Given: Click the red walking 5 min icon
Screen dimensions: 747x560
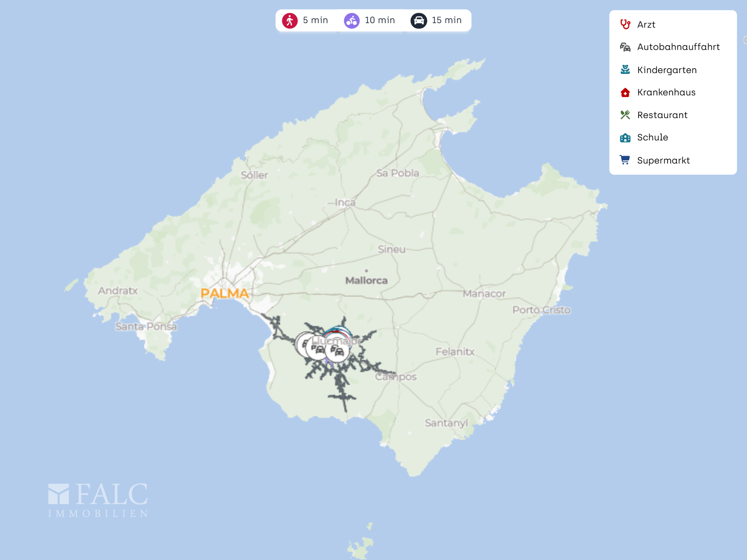Looking at the screenshot, I should tap(290, 21).
